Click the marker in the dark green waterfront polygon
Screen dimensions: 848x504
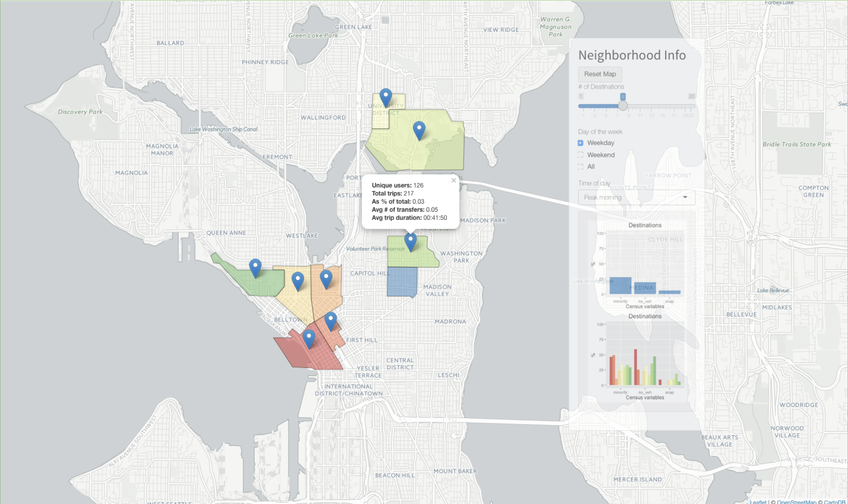[x=255, y=267]
